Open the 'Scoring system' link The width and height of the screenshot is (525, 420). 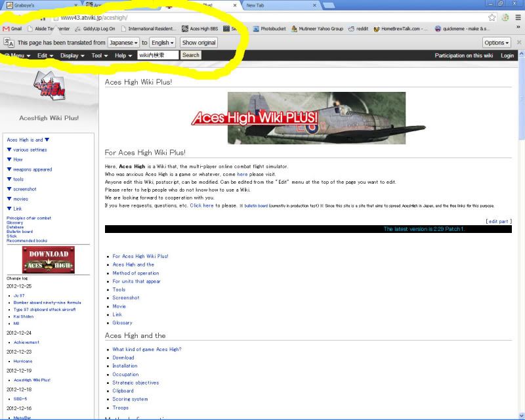click(130, 399)
